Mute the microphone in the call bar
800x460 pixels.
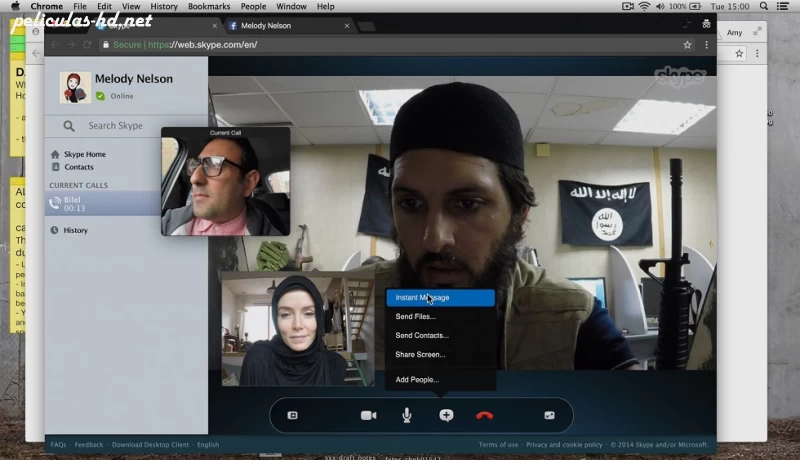pos(407,415)
